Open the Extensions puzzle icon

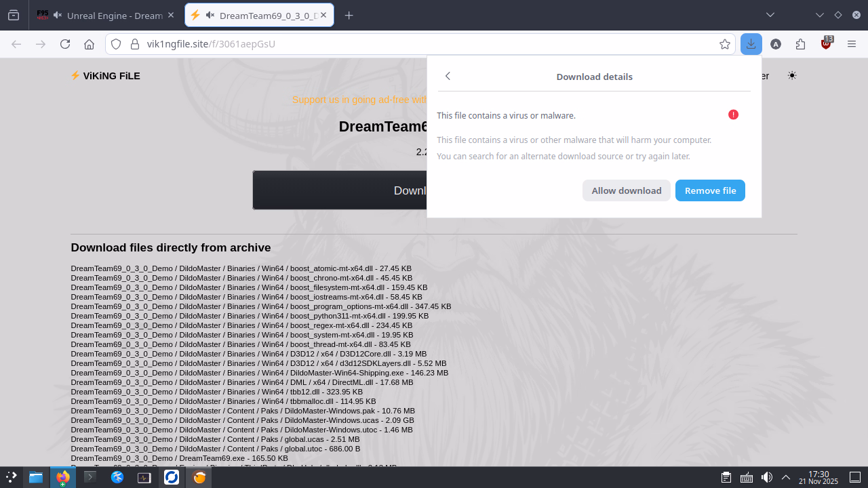800,44
